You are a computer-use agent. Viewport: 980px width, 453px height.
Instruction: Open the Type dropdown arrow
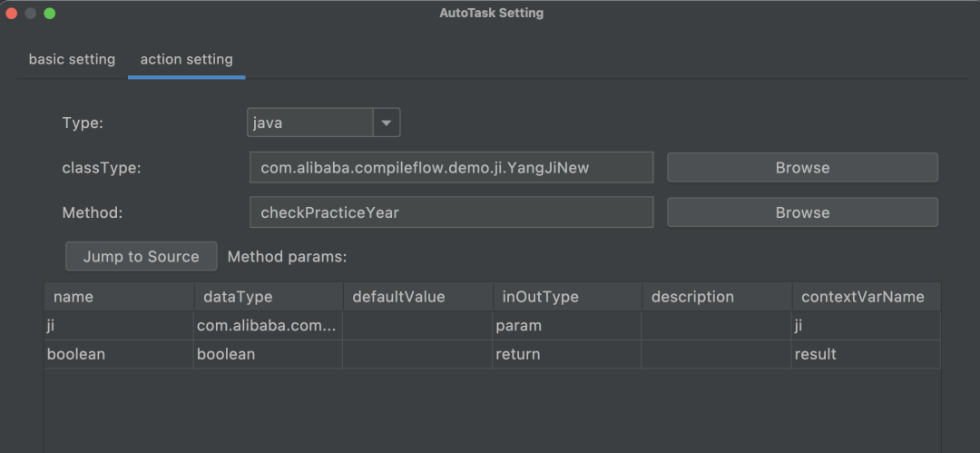(x=387, y=123)
